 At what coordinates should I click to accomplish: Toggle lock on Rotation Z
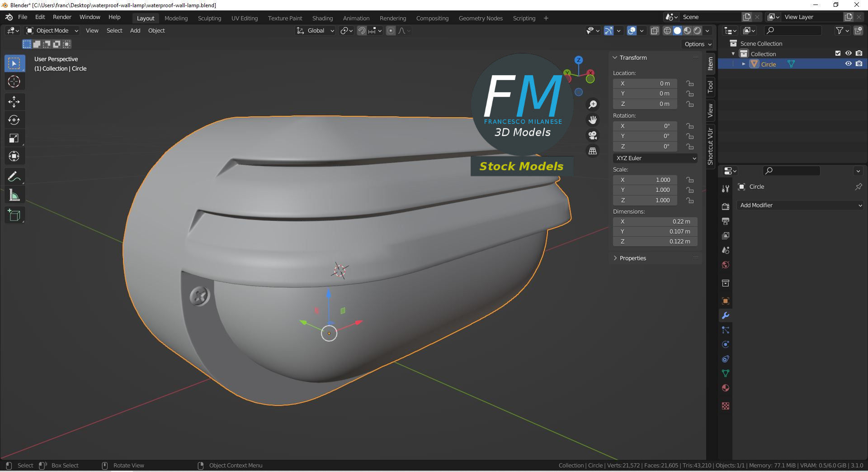[689, 146]
